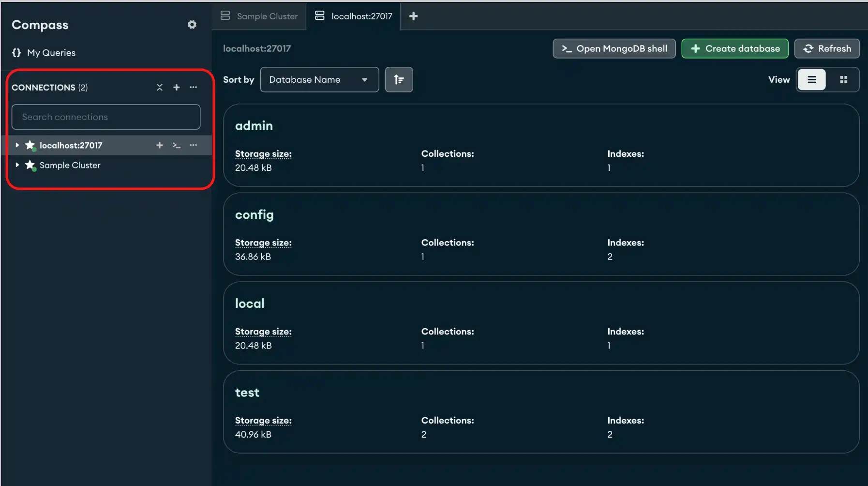
Task: Add a new connection via Connections plus
Action: coord(177,87)
